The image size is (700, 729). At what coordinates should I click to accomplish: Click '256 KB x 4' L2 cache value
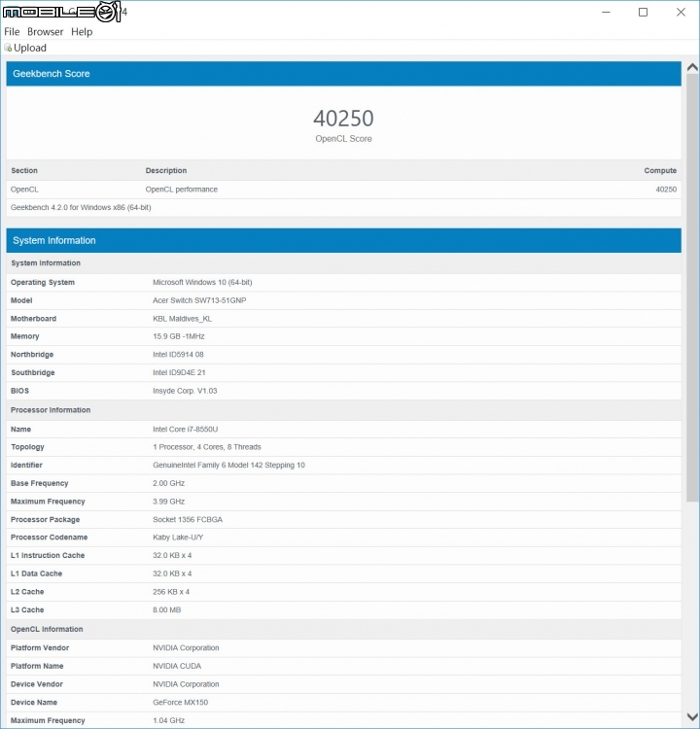171,592
